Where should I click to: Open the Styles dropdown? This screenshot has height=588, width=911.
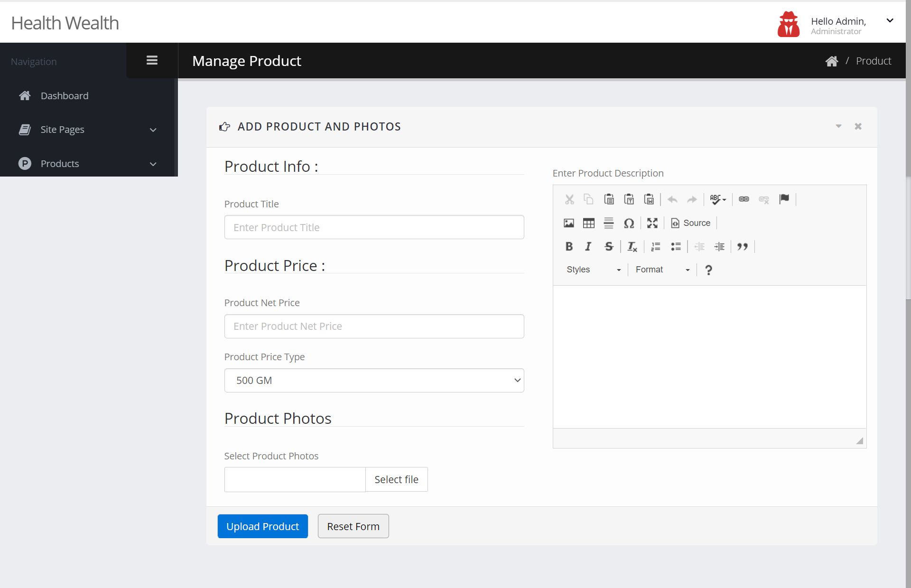pos(593,270)
